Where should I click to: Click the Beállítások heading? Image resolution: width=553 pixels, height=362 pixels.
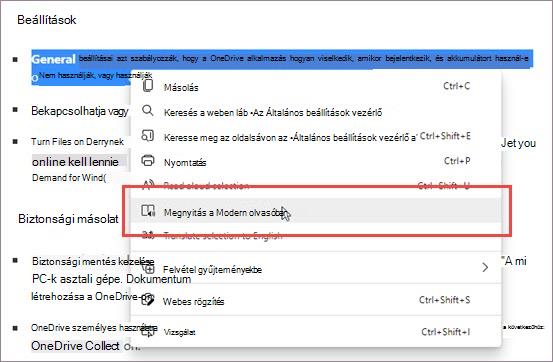47,19
